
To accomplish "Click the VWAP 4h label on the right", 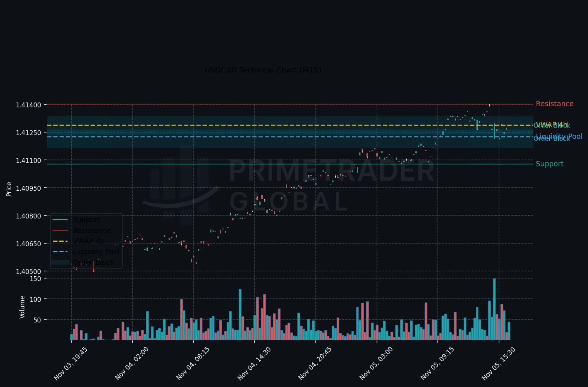I will pos(552,124).
